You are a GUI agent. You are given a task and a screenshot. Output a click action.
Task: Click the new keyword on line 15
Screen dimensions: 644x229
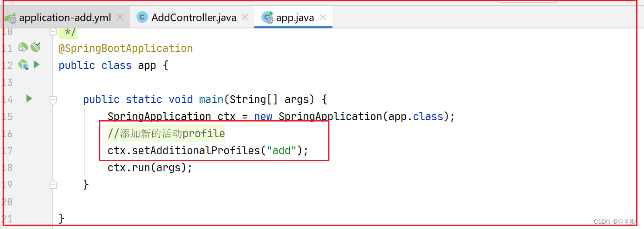point(263,117)
